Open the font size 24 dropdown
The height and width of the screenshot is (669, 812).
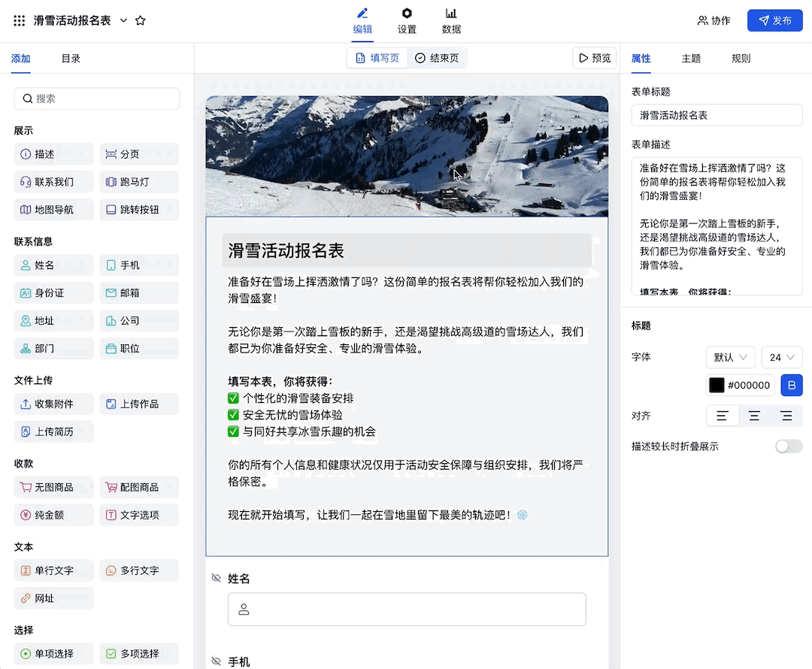point(780,357)
